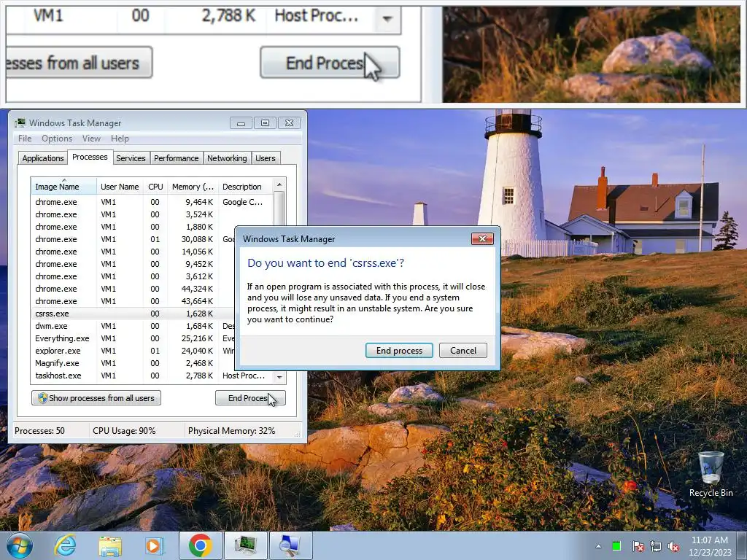Click the green tray status icon
Screen dimensions: 747x560
(616, 546)
